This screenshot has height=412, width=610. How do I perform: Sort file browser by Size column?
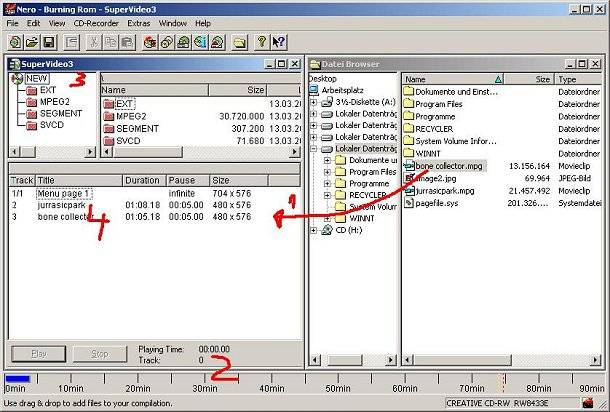[x=529, y=79]
